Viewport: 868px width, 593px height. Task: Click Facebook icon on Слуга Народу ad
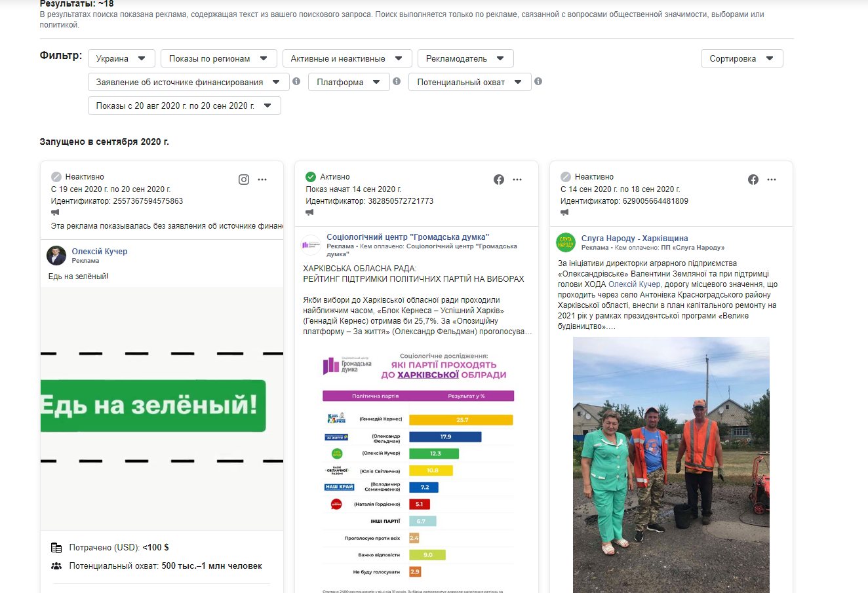(x=753, y=180)
